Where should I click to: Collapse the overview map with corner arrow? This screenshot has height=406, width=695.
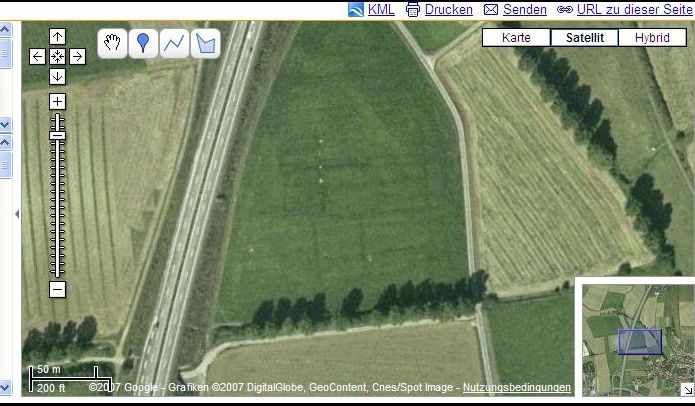(x=687, y=390)
